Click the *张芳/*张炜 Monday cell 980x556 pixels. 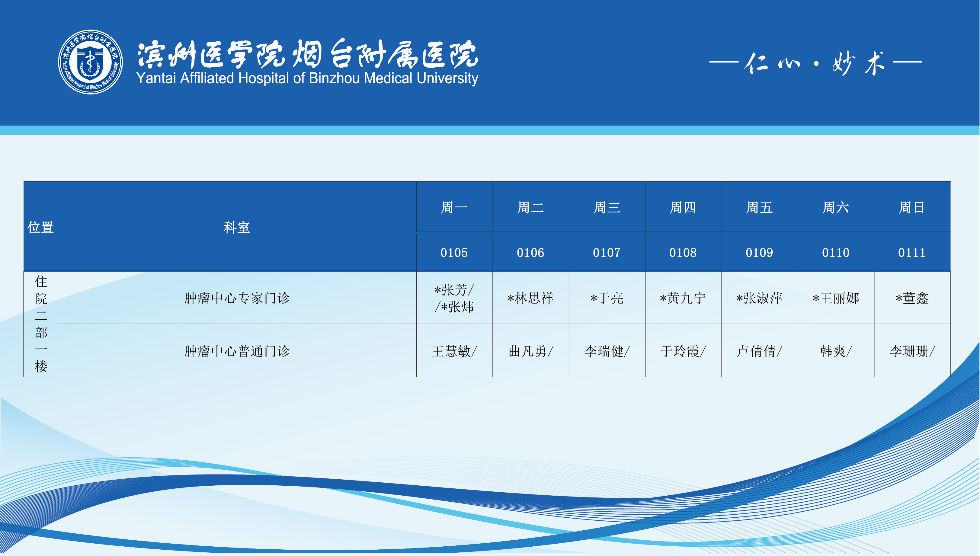click(454, 298)
